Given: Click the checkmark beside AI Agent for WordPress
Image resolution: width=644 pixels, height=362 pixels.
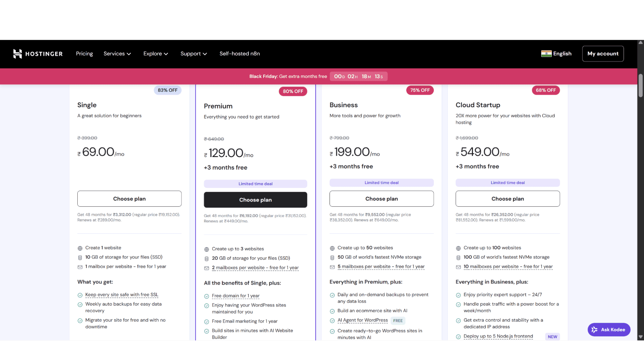Looking at the screenshot, I should click(x=332, y=320).
